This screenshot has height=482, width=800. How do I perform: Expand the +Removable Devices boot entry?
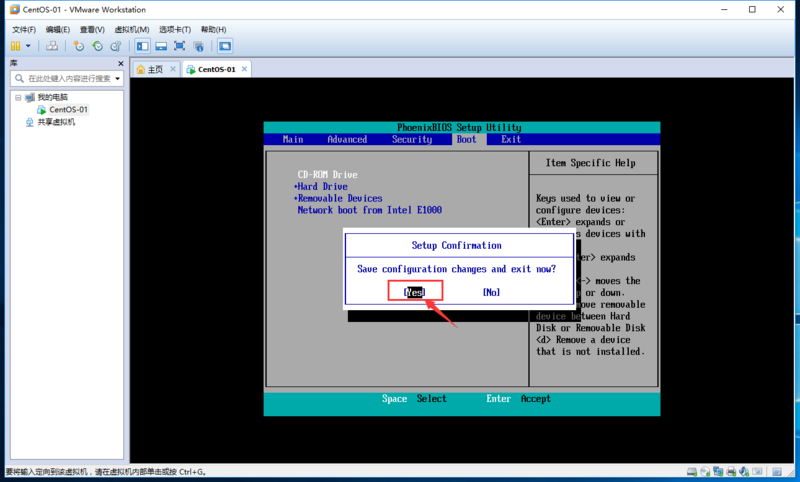(338, 198)
